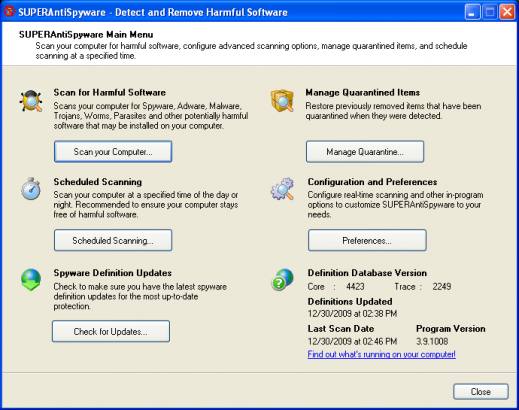Select 'Scan for Harmful Software' heading
Image resolution: width=519 pixels, height=410 pixels.
click(110, 92)
